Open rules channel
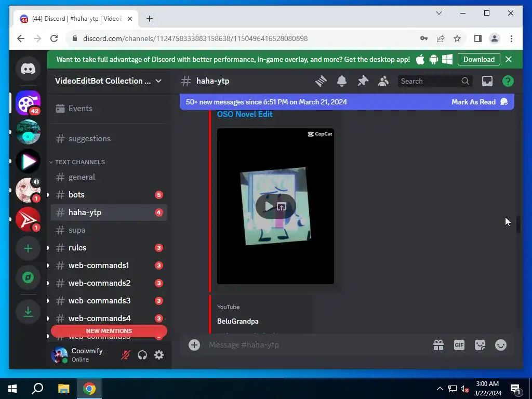 point(109,248)
